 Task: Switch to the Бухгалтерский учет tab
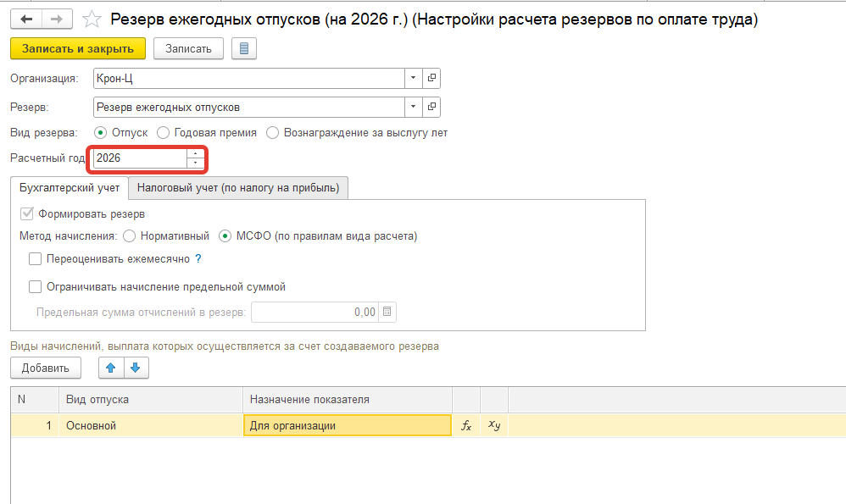(70, 188)
